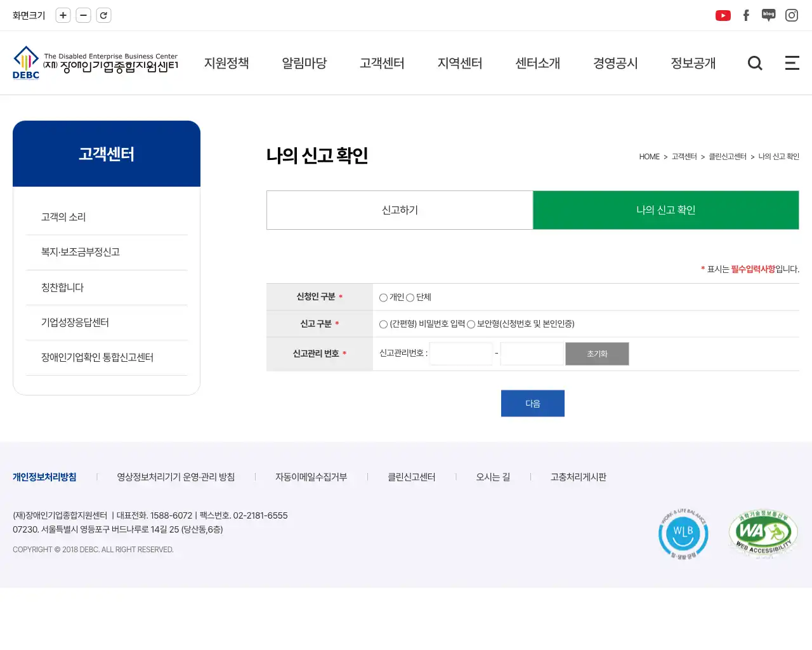812x650 pixels.
Task: Open the Facebook page icon
Action: click(746, 15)
